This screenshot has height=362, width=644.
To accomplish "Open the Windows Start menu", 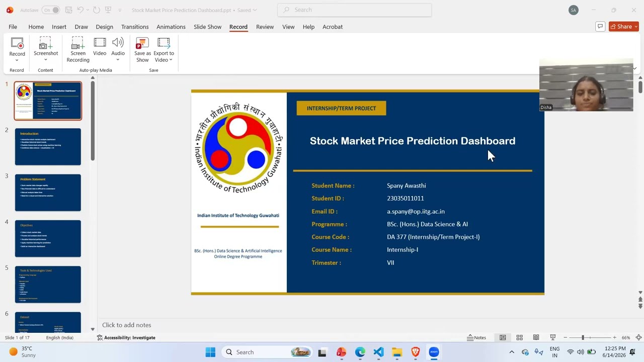I will (210, 352).
